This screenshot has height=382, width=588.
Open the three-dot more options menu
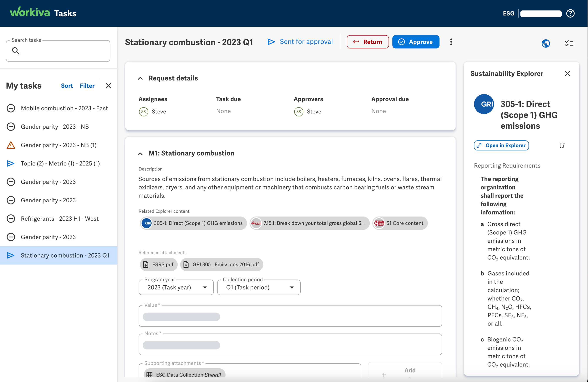(x=451, y=42)
